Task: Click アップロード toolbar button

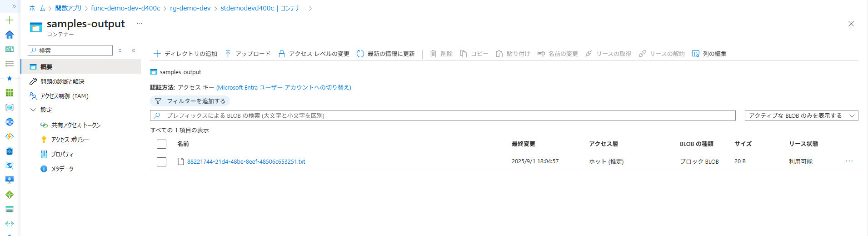Action: pyautogui.click(x=248, y=54)
